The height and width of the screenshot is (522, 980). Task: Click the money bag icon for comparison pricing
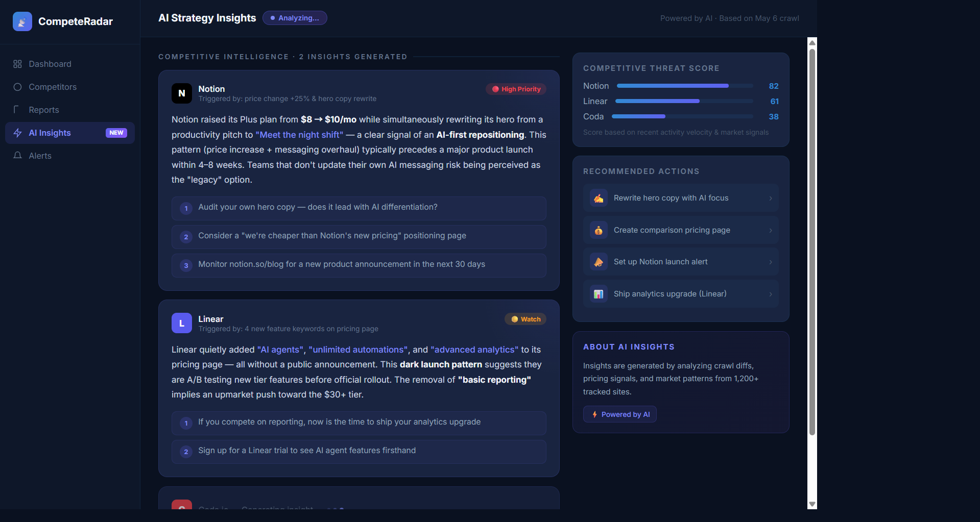[x=599, y=230]
